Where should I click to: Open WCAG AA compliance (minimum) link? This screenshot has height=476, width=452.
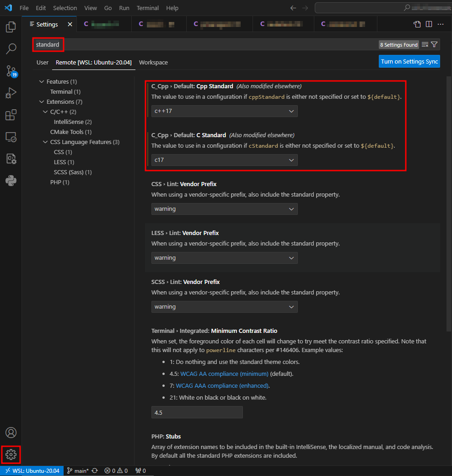click(225, 374)
